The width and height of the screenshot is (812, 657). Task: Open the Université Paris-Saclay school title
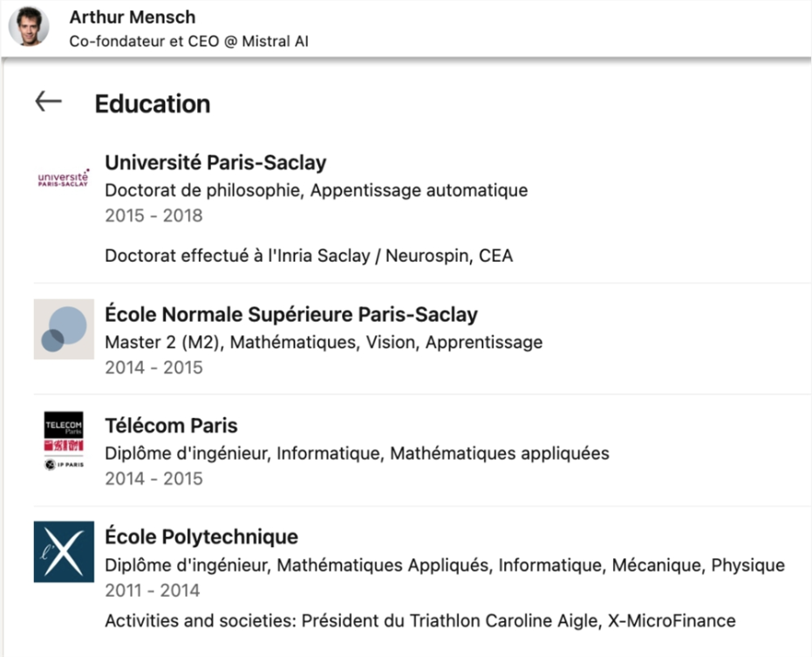click(215, 162)
